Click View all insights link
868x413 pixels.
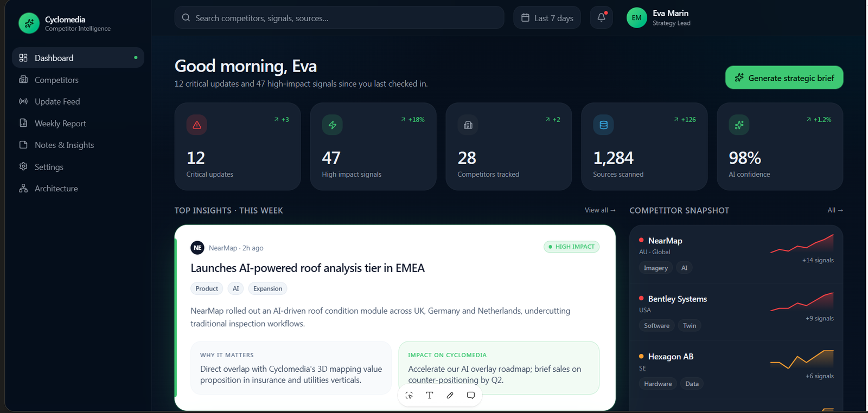(x=600, y=210)
